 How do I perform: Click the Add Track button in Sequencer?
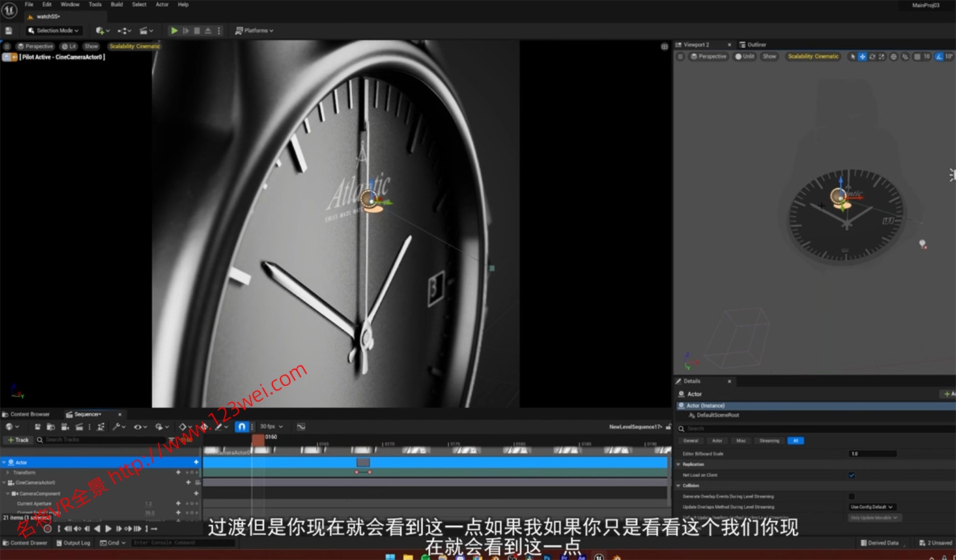(x=18, y=439)
